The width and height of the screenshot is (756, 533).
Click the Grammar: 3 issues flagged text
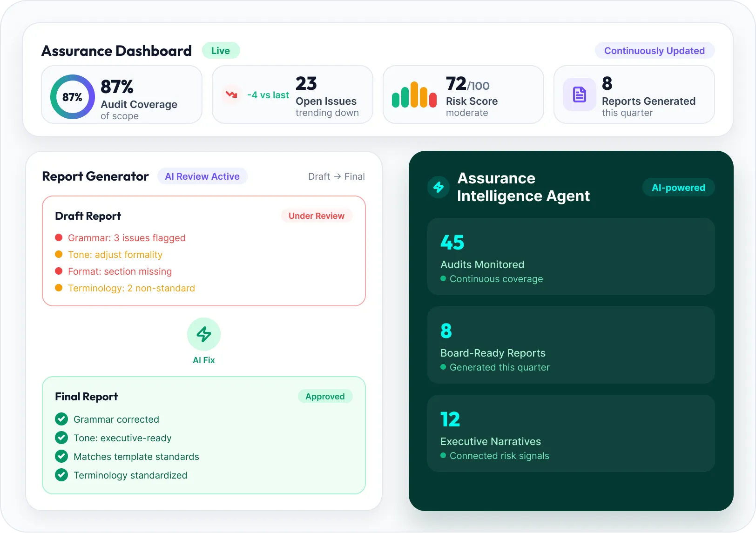point(127,238)
